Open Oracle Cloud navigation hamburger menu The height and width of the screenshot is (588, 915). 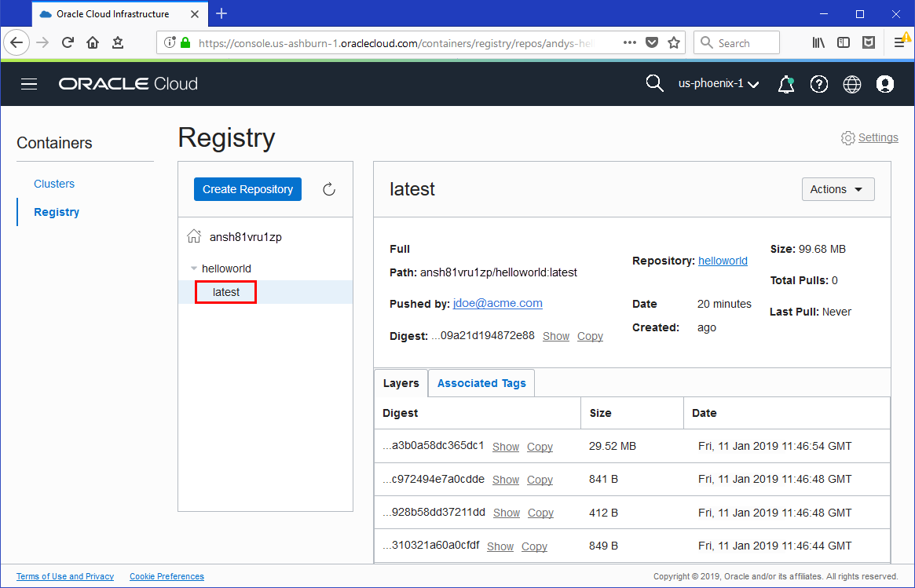(x=29, y=84)
